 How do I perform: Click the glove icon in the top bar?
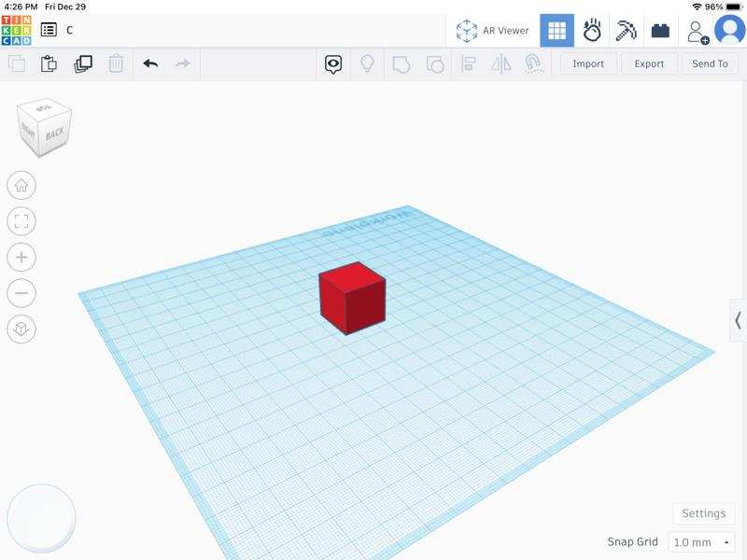click(592, 29)
